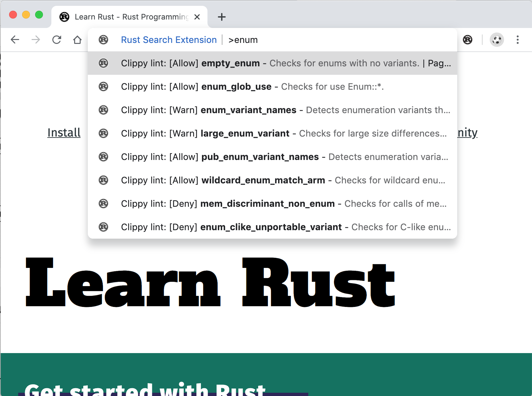Click the Rust icon beside enum_clike_unportable_variant
Image resolution: width=532 pixels, height=396 pixels.
103,227
